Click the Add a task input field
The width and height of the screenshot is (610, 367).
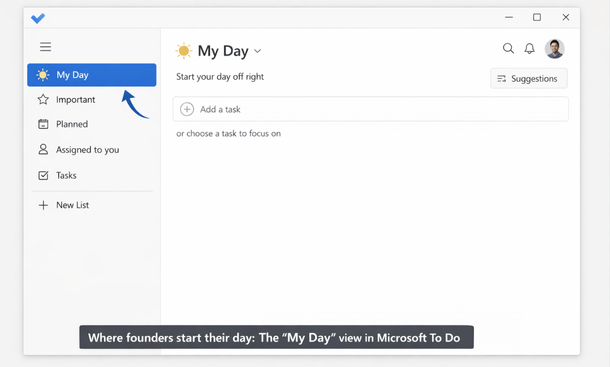click(370, 109)
